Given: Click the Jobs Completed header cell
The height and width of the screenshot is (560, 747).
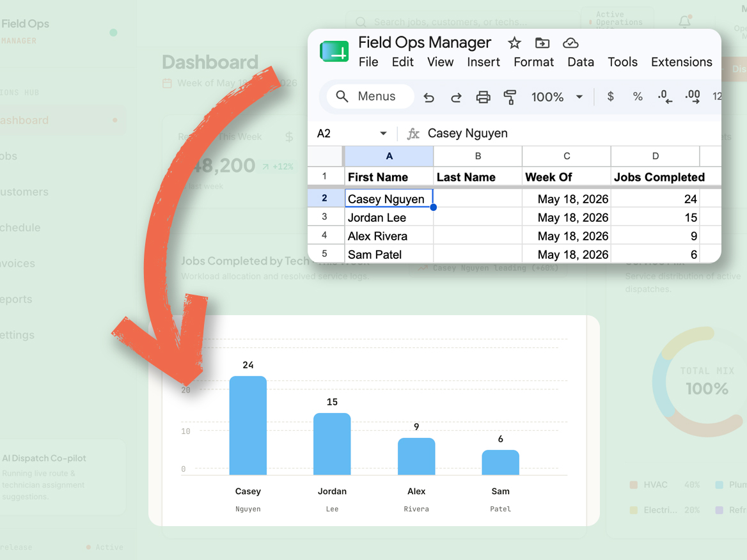Looking at the screenshot, I should pos(655,177).
